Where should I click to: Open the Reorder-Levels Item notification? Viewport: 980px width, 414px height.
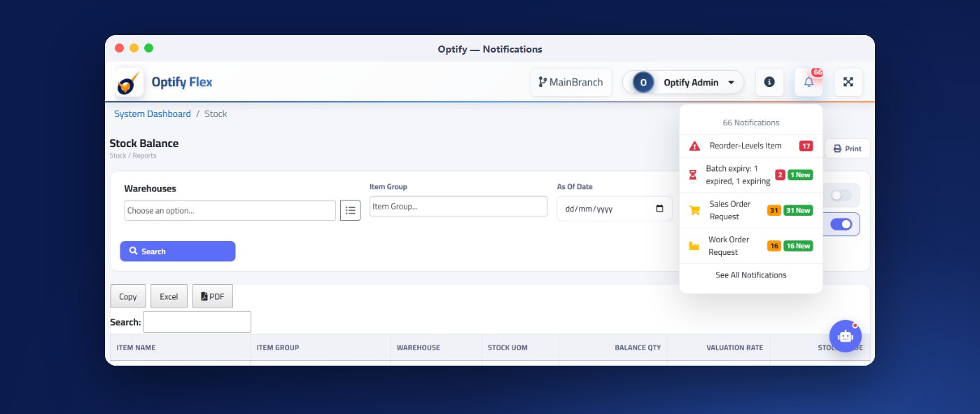[751, 146]
